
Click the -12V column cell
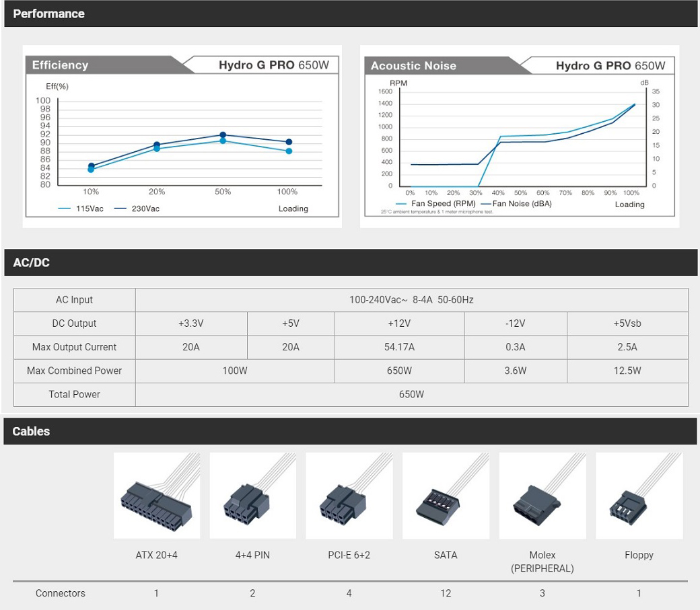[516, 323]
